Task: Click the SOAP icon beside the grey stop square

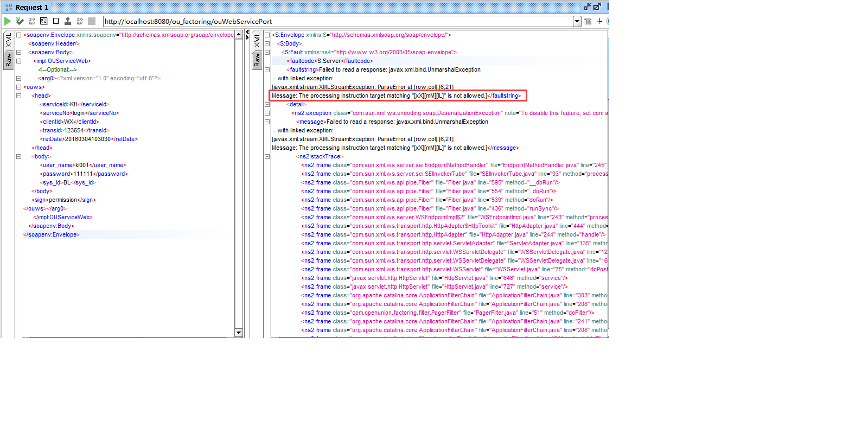Action: point(80,21)
